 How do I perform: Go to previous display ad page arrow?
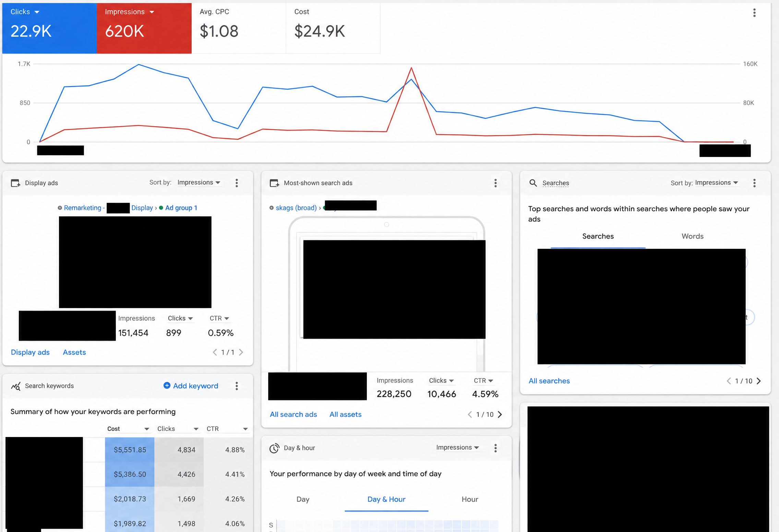(215, 352)
